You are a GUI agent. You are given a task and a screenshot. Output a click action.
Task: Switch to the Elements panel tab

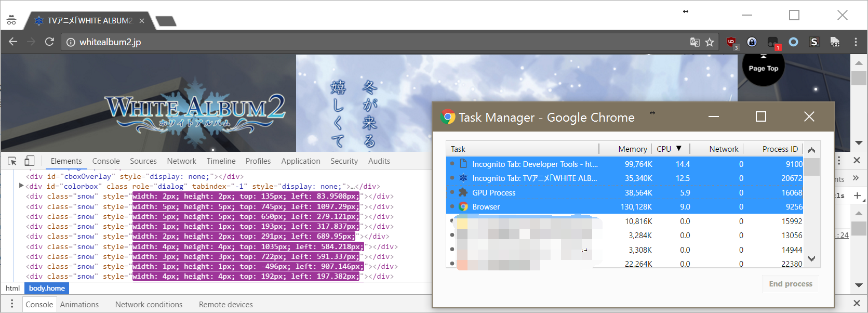[66, 161]
